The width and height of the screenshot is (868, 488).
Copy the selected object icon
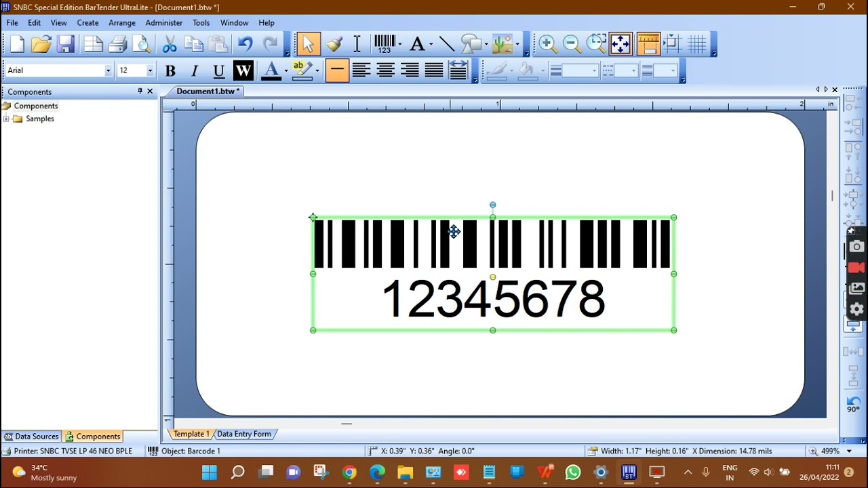pos(194,45)
